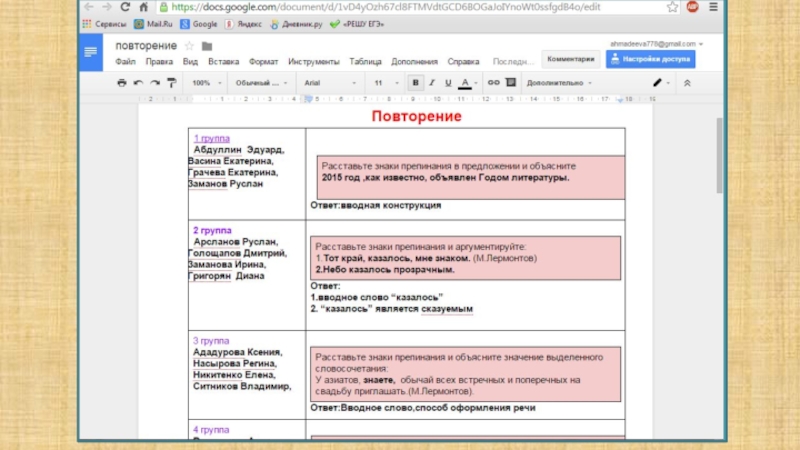The height and width of the screenshot is (450, 800).
Task: Undo the last action
Action: tap(139, 83)
